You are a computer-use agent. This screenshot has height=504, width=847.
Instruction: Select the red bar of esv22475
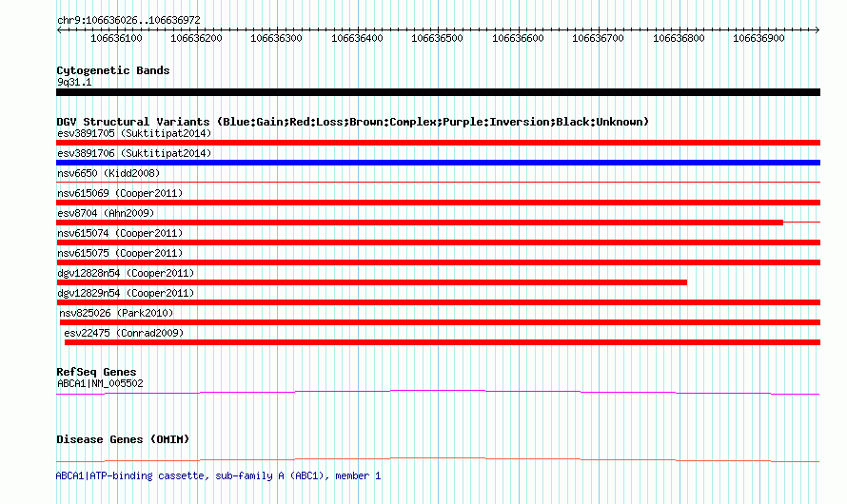(443, 342)
